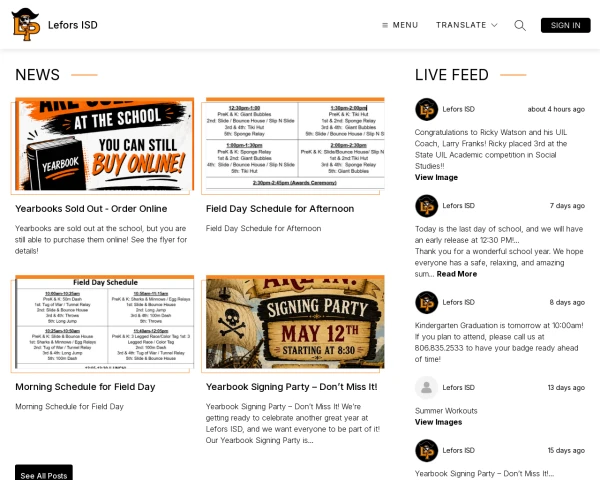Click the Yearbooks sold out summary paragraph
The width and height of the screenshot is (600, 480).
[x=101, y=240]
